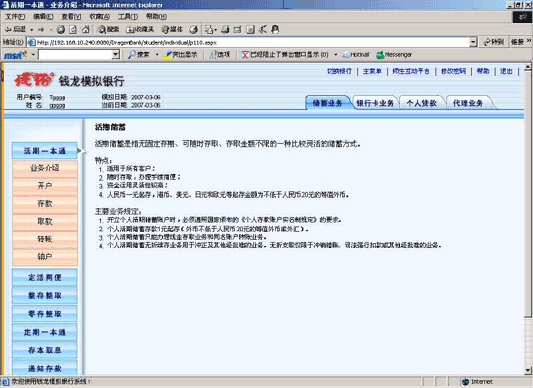Stop page loading with Stop icon
This screenshot has width=533, height=388.
(x=61, y=30)
